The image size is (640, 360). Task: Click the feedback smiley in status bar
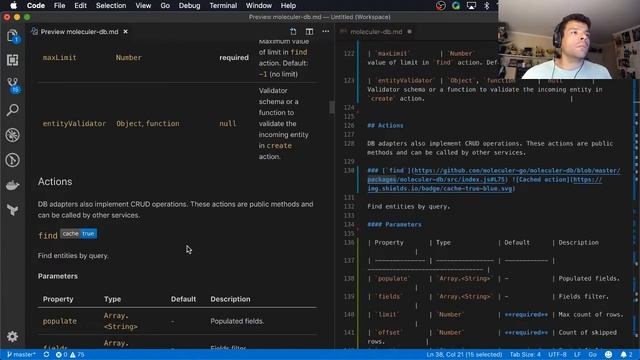point(608,354)
